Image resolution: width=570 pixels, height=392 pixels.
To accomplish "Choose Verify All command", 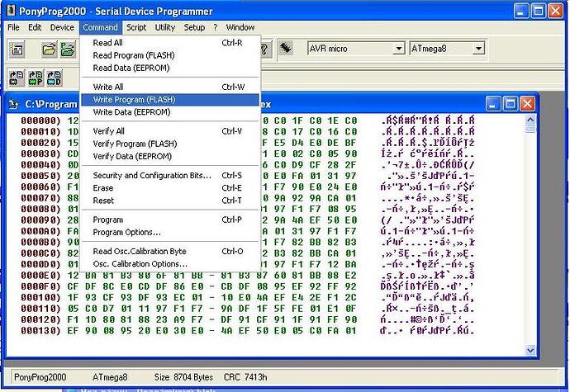I will [x=170, y=131].
